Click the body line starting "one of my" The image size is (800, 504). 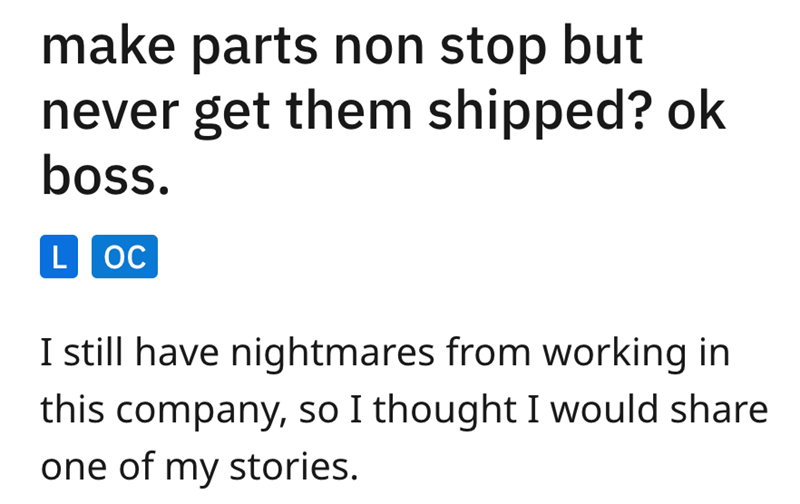click(x=198, y=465)
